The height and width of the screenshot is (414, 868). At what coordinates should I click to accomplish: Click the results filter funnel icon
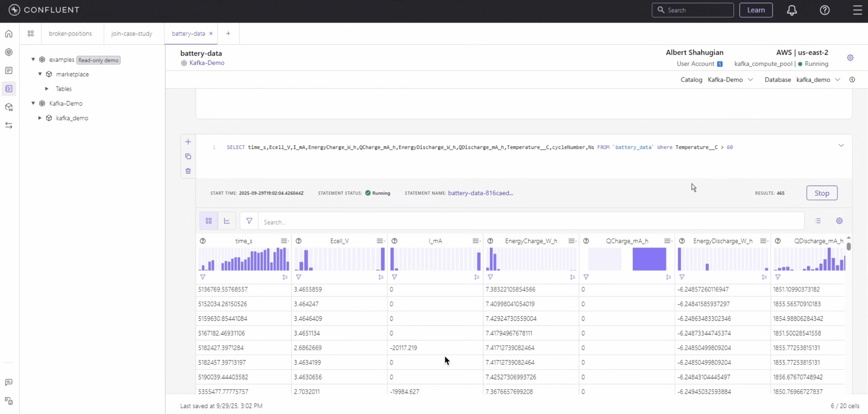tap(249, 221)
